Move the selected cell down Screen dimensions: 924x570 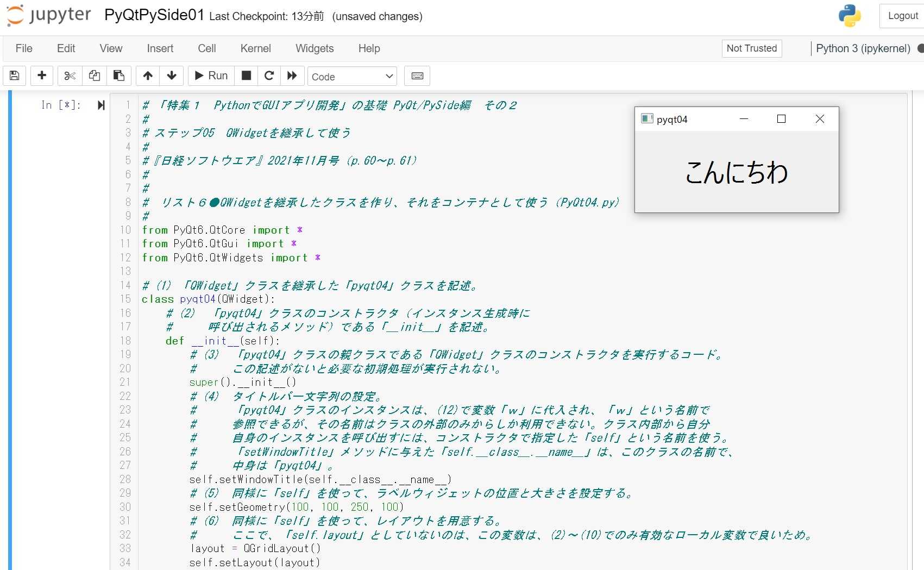click(172, 76)
